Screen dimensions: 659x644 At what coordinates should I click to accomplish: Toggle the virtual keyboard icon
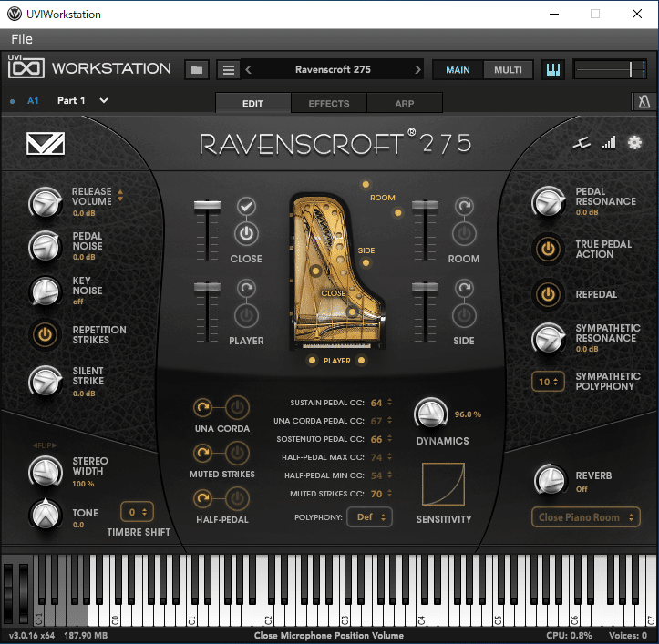(552, 70)
